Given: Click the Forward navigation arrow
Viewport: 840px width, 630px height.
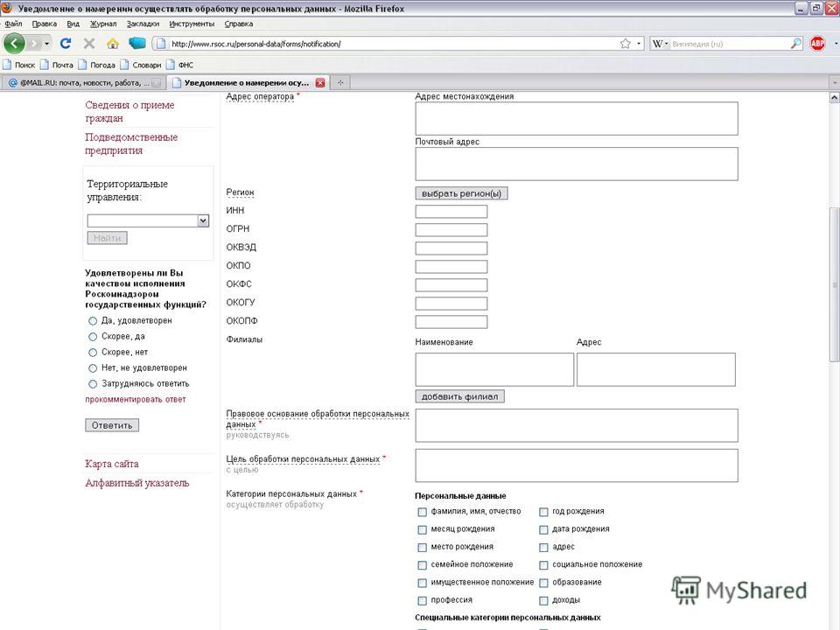Looking at the screenshot, I should [x=34, y=44].
